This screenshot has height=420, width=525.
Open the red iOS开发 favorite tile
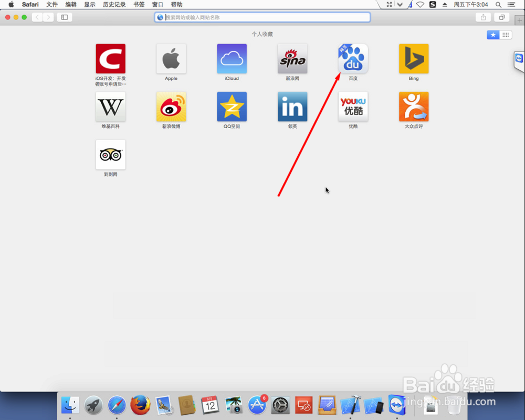110,59
